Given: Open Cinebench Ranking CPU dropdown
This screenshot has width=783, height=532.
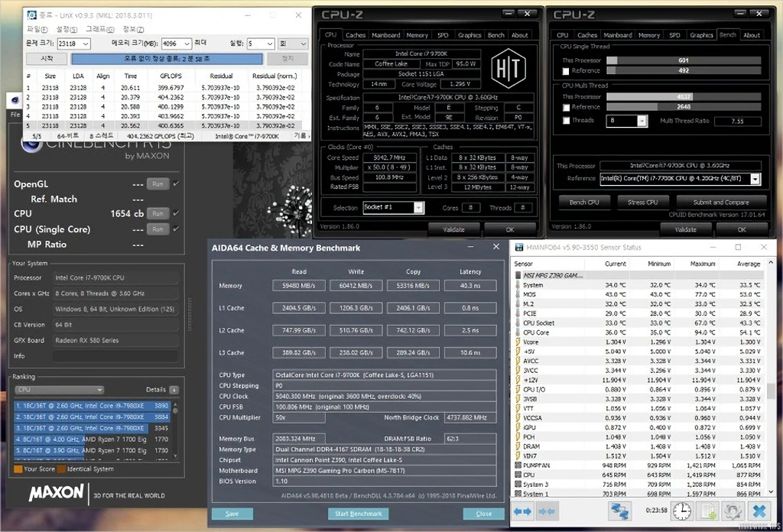Looking at the screenshot, I should click(59, 390).
